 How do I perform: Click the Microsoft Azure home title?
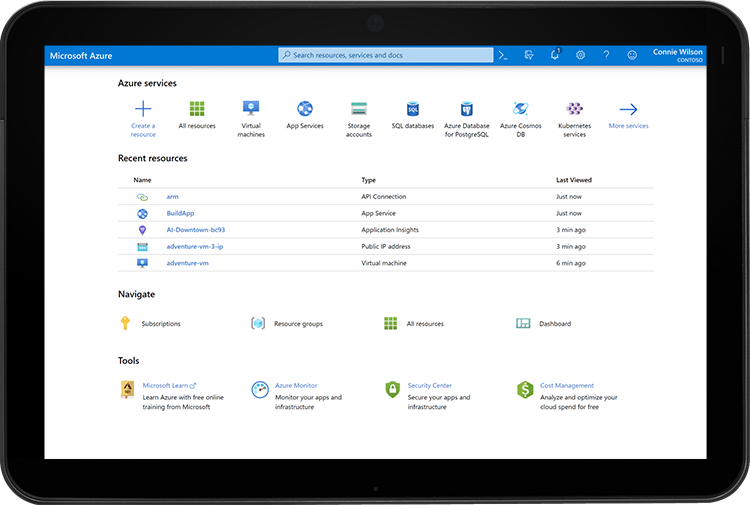tap(81, 55)
